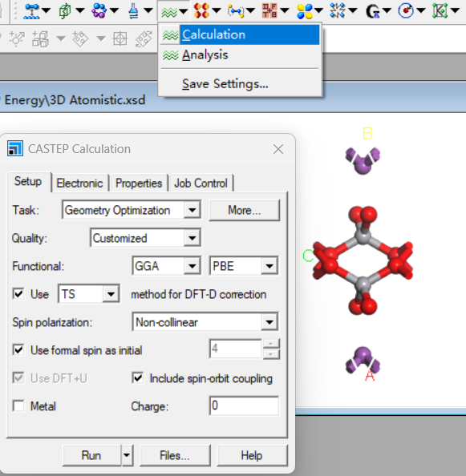The width and height of the screenshot is (466, 476).
Task: Open the GGA functional dropdown
Action: coord(192,266)
